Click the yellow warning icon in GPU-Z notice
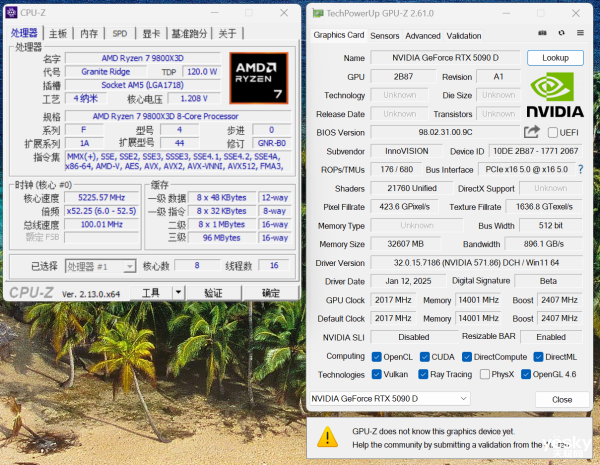 [327, 437]
